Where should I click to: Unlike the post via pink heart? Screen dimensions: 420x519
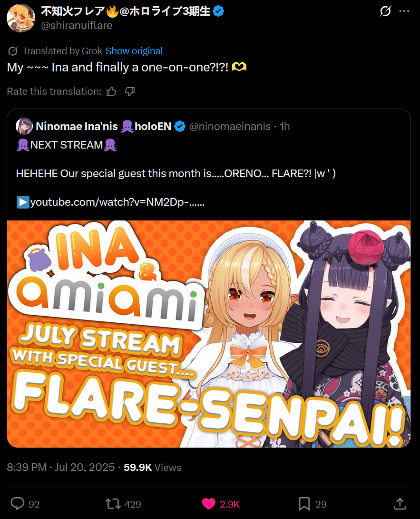click(209, 504)
